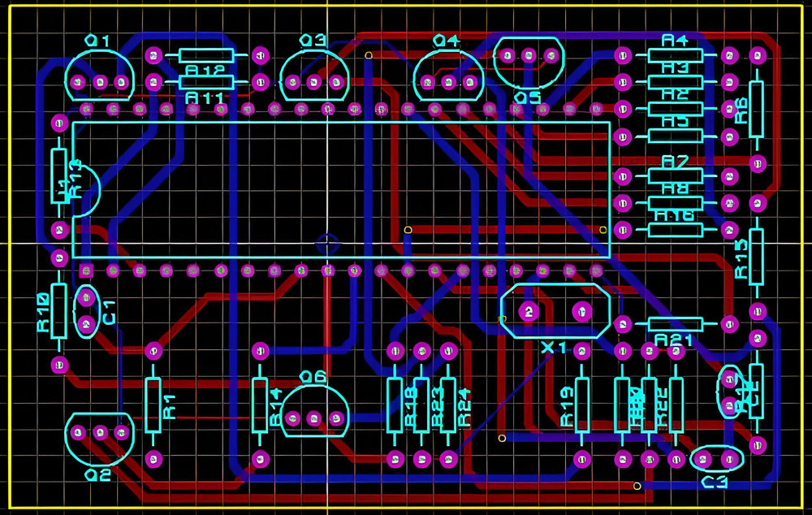Click pad 1 of crystal X1

(x=581, y=312)
